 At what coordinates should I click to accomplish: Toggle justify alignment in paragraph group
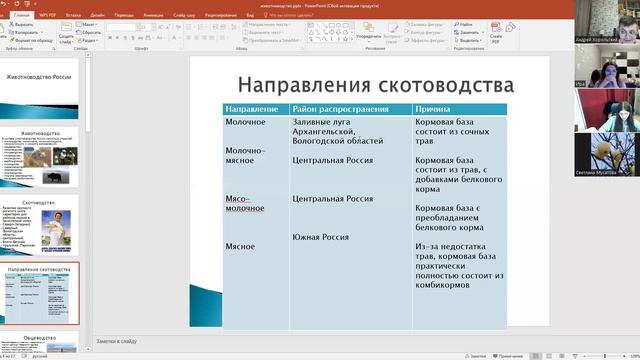212,38
